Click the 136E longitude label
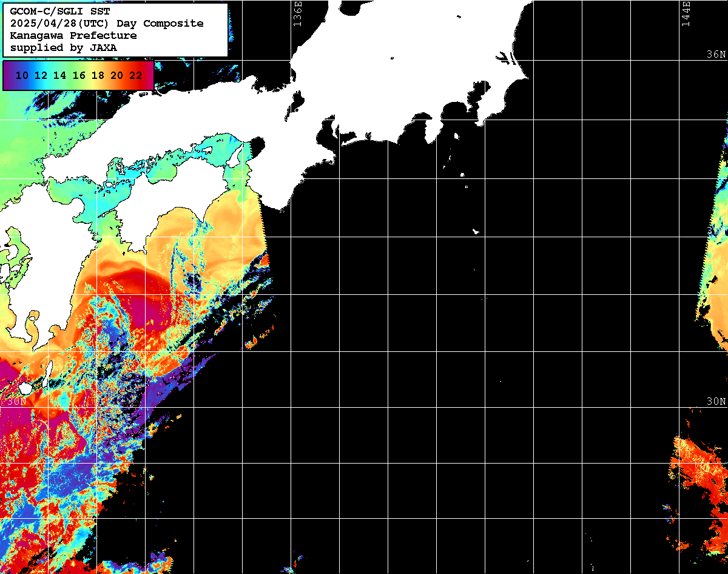 [x=297, y=13]
